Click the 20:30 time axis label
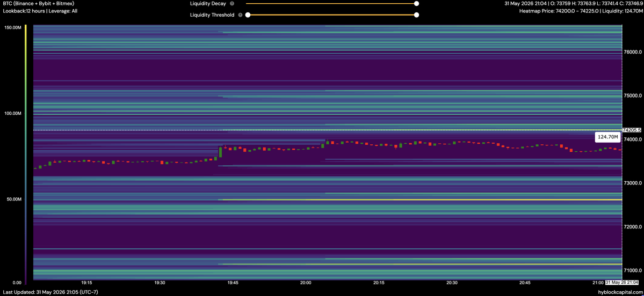The image size is (644, 296). click(x=452, y=283)
